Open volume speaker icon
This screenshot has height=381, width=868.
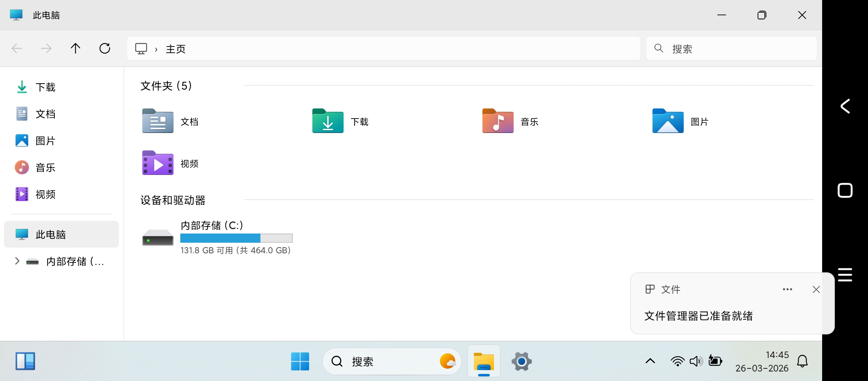click(x=696, y=361)
